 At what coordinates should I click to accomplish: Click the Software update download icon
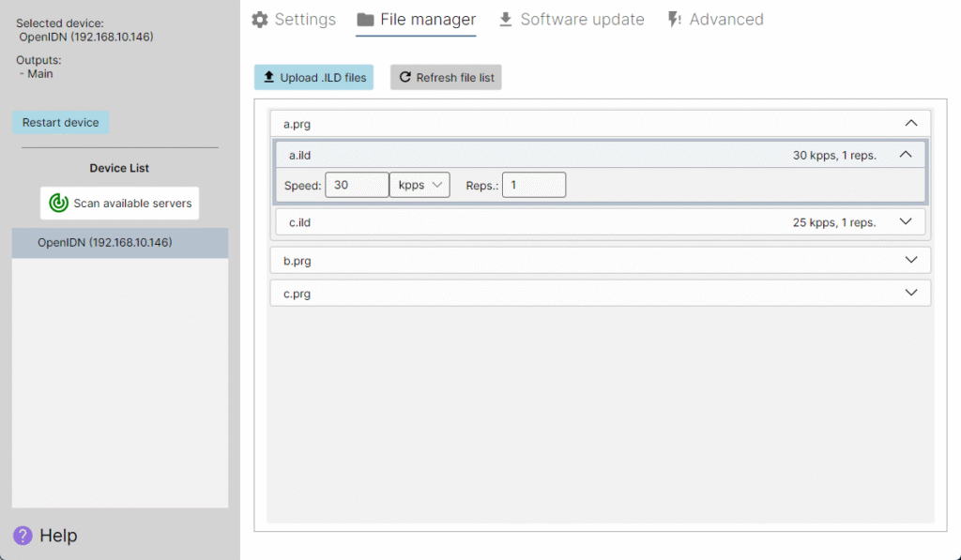click(x=506, y=19)
